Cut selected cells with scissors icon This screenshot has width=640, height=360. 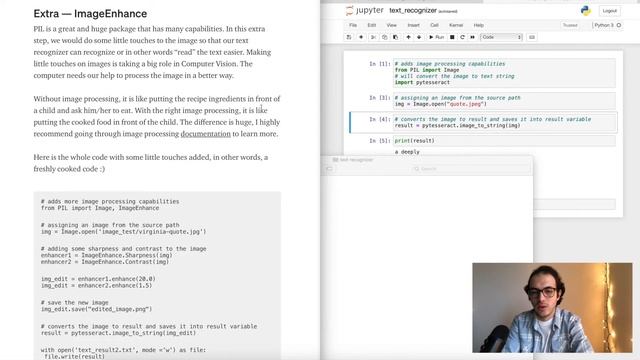373,37
